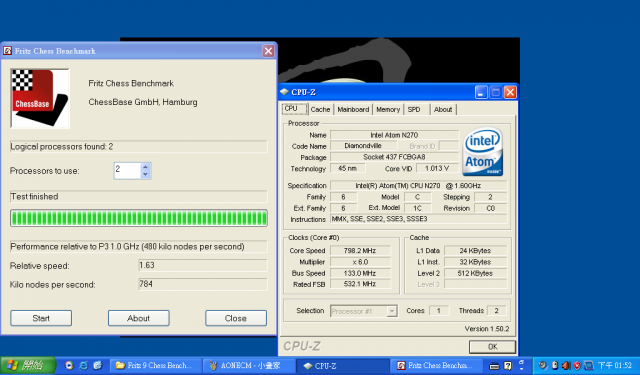Click the Core Speed value 798.2 MHz
The height and width of the screenshot is (375, 640).
[x=360, y=251]
